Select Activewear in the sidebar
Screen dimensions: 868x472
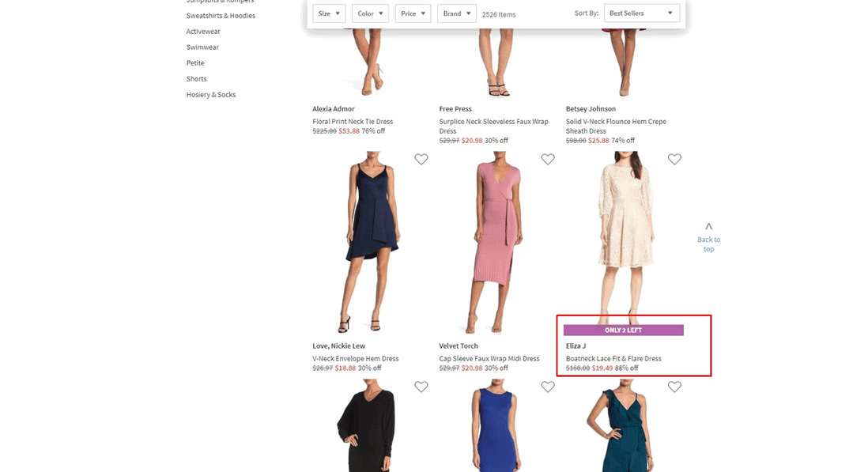(x=203, y=31)
